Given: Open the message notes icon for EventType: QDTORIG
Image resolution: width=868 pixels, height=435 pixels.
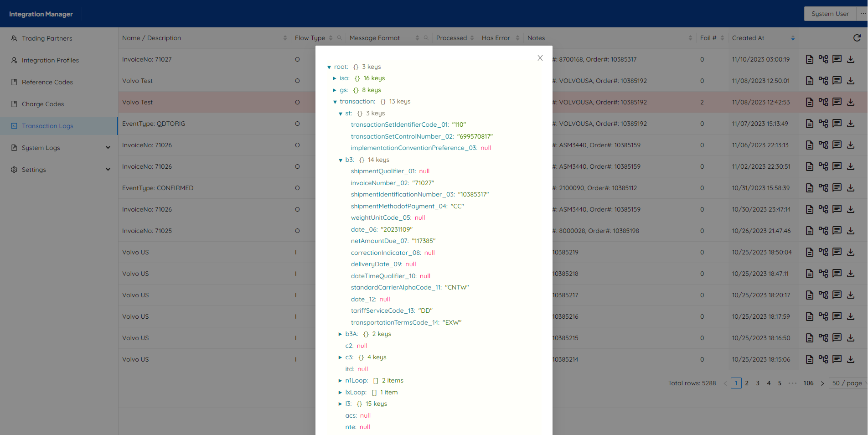Looking at the screenshot, I should pyautogui.click(x=837, y=124).
